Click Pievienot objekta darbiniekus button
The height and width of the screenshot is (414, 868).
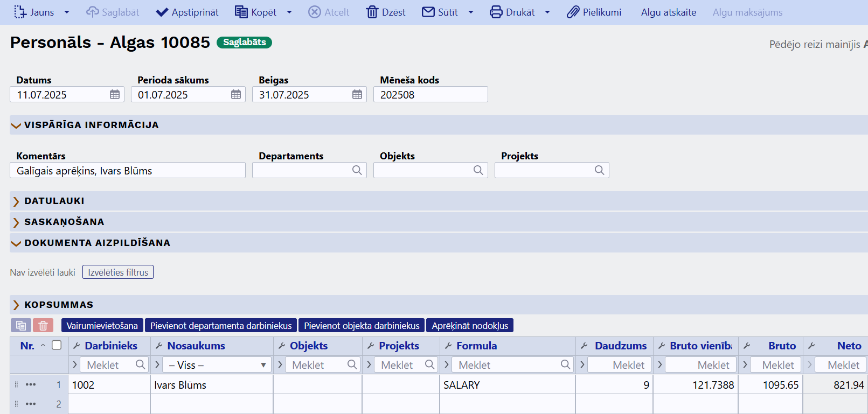coord(362,325)
